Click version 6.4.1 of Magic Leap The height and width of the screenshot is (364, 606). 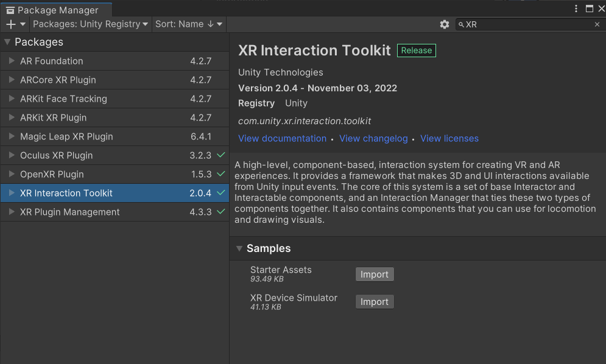coord(201,136)
